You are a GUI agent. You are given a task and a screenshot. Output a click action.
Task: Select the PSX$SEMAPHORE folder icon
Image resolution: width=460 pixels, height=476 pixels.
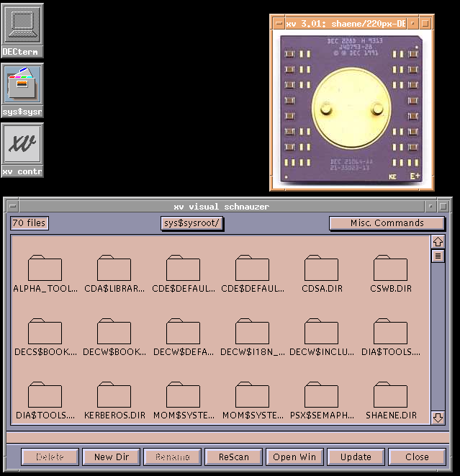(x=321, y=395)
